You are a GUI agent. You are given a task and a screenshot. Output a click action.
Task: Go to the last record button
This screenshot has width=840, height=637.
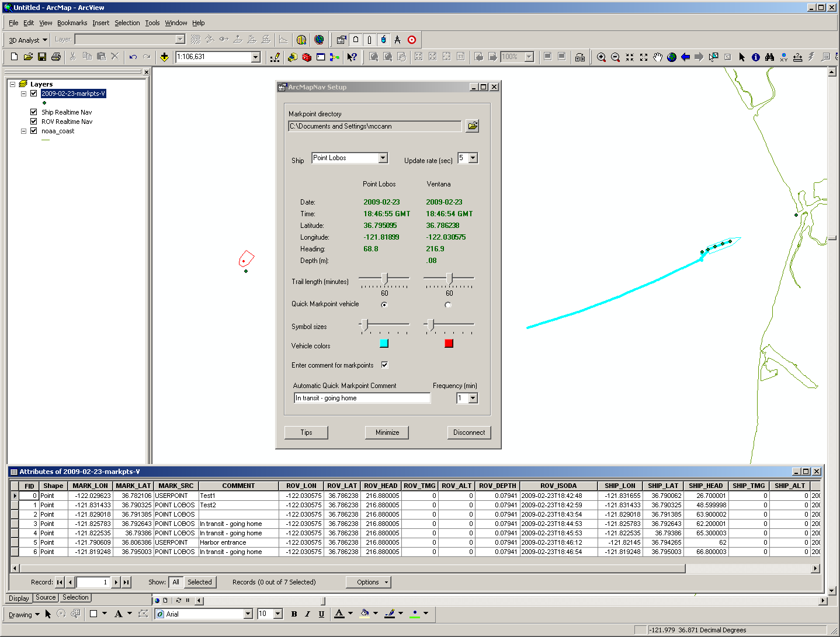coord(126,582)
